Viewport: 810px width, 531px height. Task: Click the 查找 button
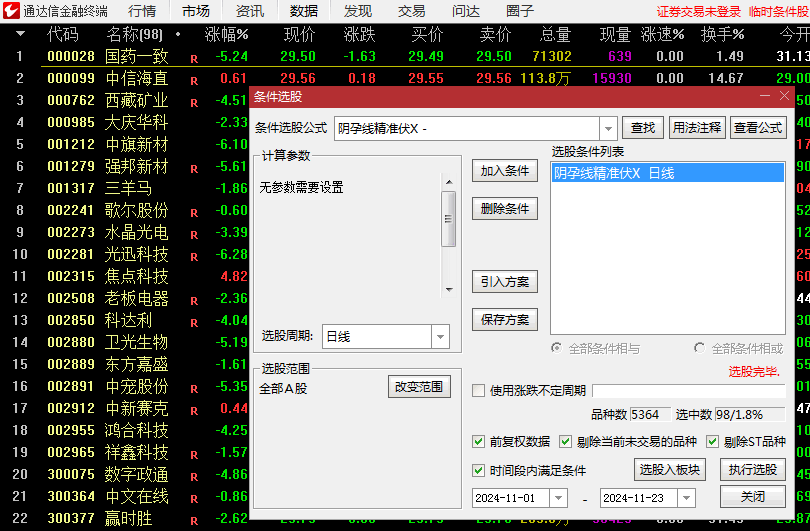(643, 128)
